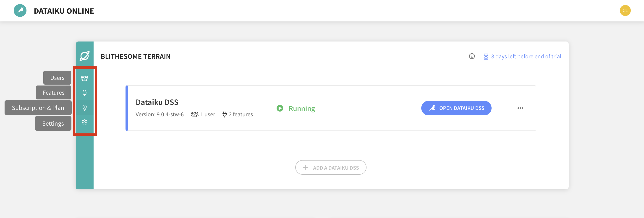Click the Open Dataiku DSS button
This screenshot has width=644, height=218.
(x=456, y=108)
